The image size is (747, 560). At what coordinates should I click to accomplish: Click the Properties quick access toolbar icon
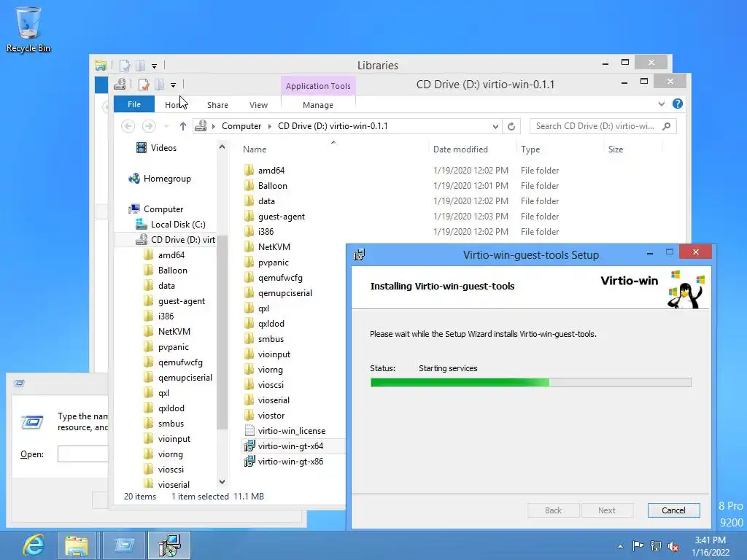144,85
